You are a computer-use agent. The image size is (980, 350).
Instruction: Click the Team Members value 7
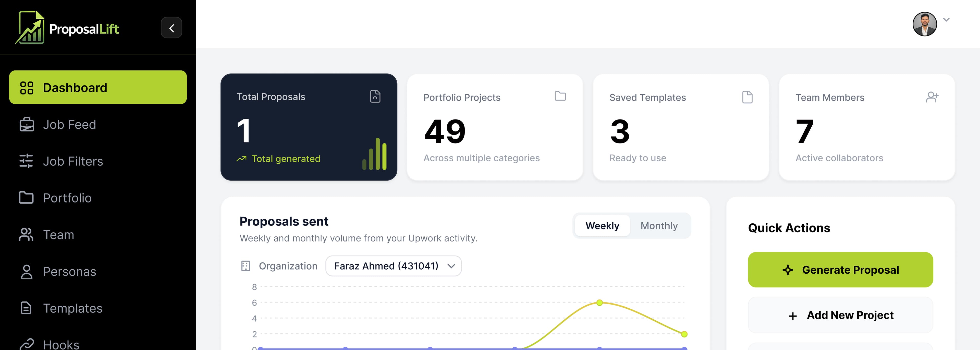click(805, 131)
